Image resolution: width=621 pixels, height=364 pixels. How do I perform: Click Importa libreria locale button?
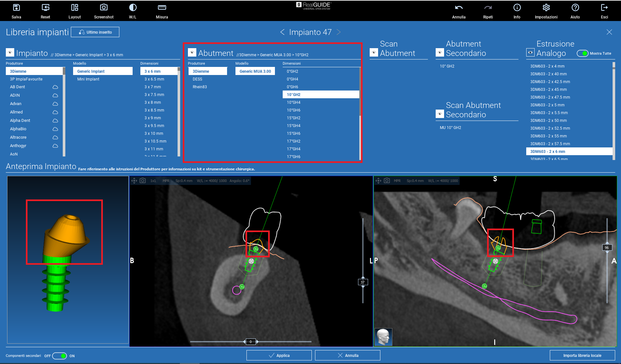582,355
